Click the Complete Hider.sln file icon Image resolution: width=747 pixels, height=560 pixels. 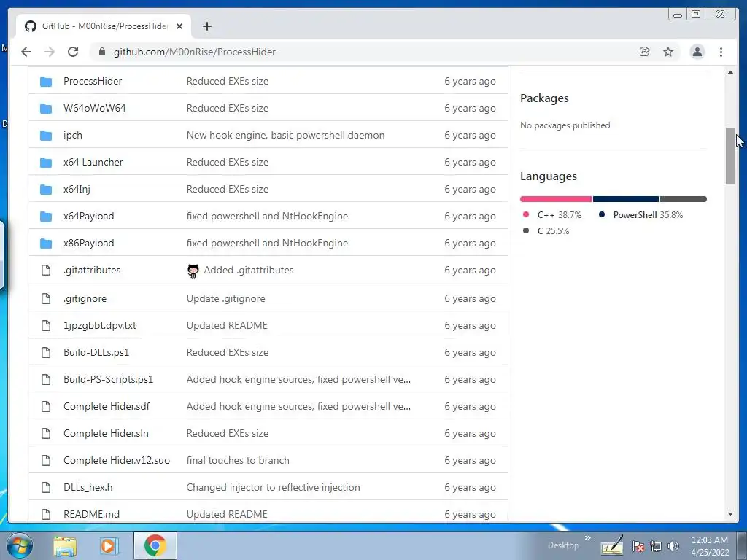[x=46, y=433]
